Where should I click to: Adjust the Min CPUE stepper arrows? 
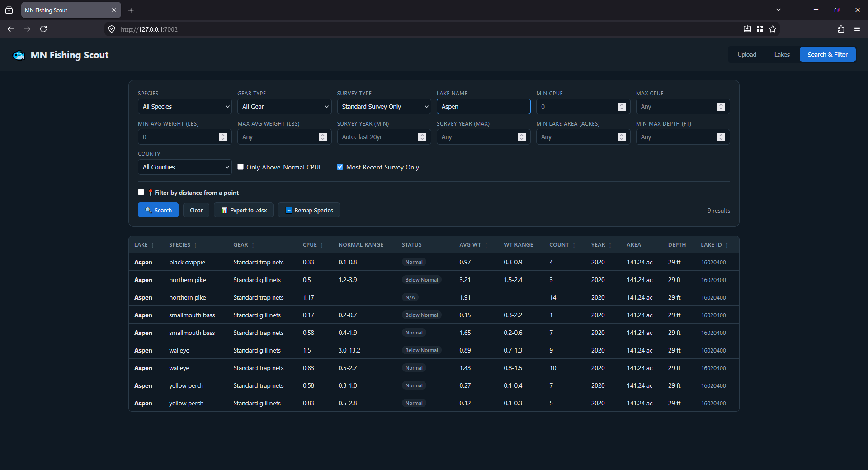point(621,107)
